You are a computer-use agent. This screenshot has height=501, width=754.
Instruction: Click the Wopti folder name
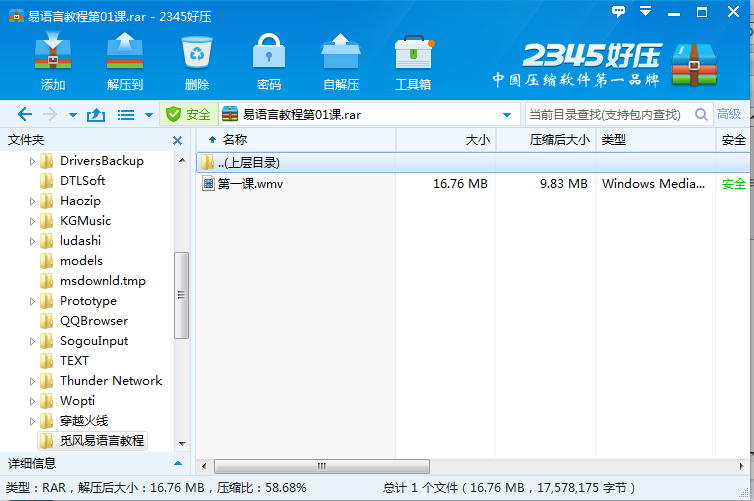[77, 401]
